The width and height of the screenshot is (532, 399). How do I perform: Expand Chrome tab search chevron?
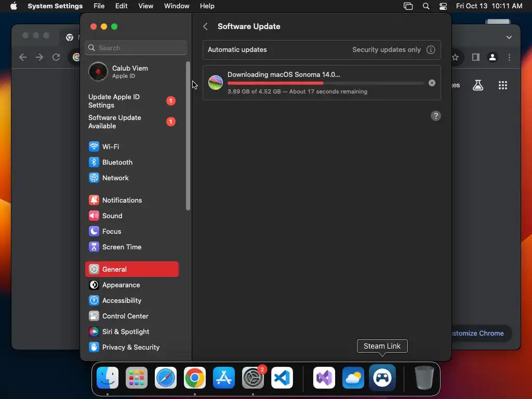(509, 37)
